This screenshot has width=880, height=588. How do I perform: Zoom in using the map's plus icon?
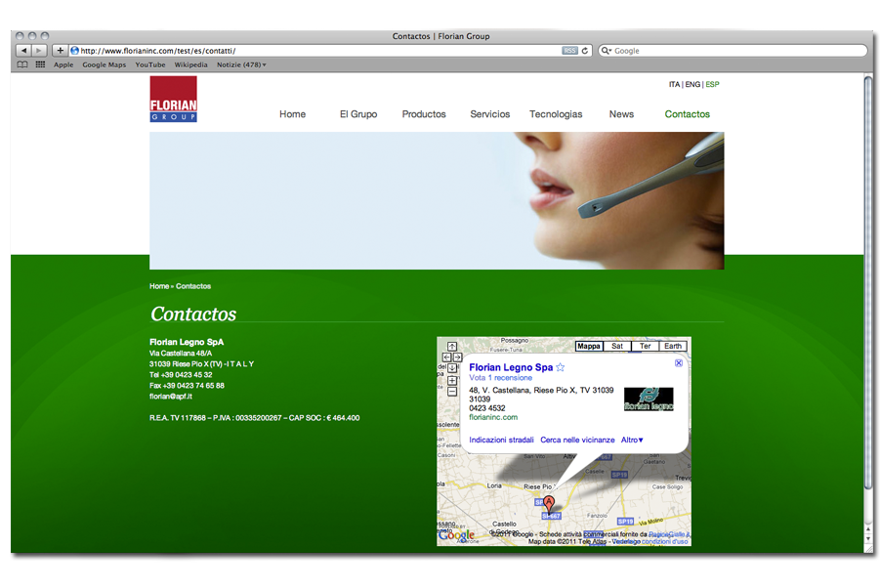pyautogui.click(x=452, y=380)
